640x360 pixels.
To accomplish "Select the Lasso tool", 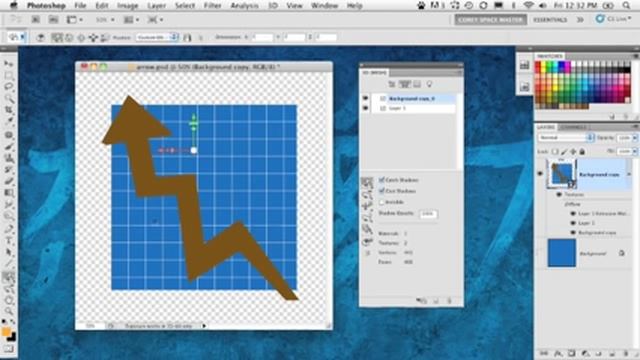I will point(9,87).
